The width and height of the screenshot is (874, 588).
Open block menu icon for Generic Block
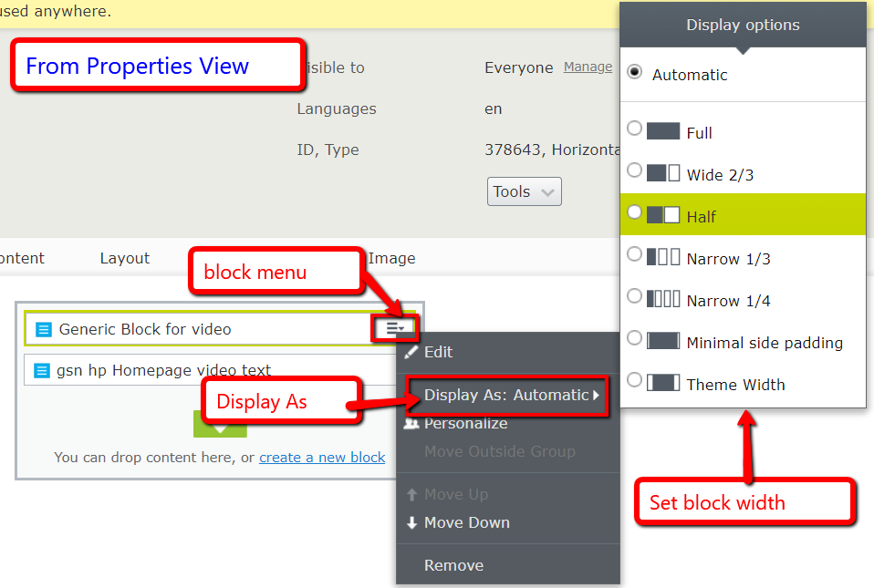[394, 328]
